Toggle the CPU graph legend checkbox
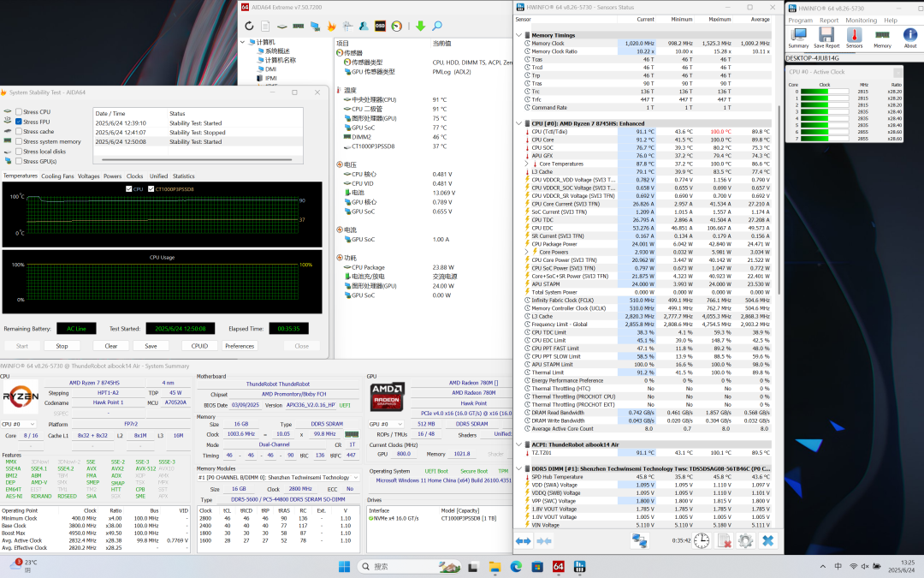Image resolution: width=924 pixels, height=578 pixels. 129,188
